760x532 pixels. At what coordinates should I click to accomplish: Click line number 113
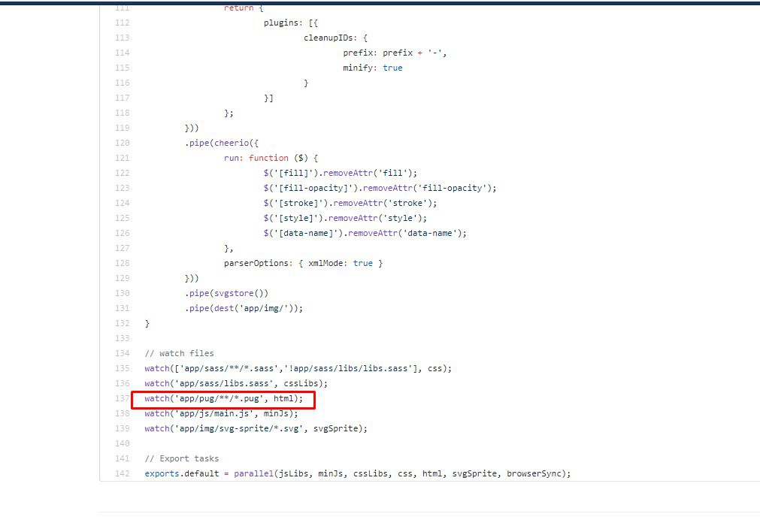click(x=122, y=38)
